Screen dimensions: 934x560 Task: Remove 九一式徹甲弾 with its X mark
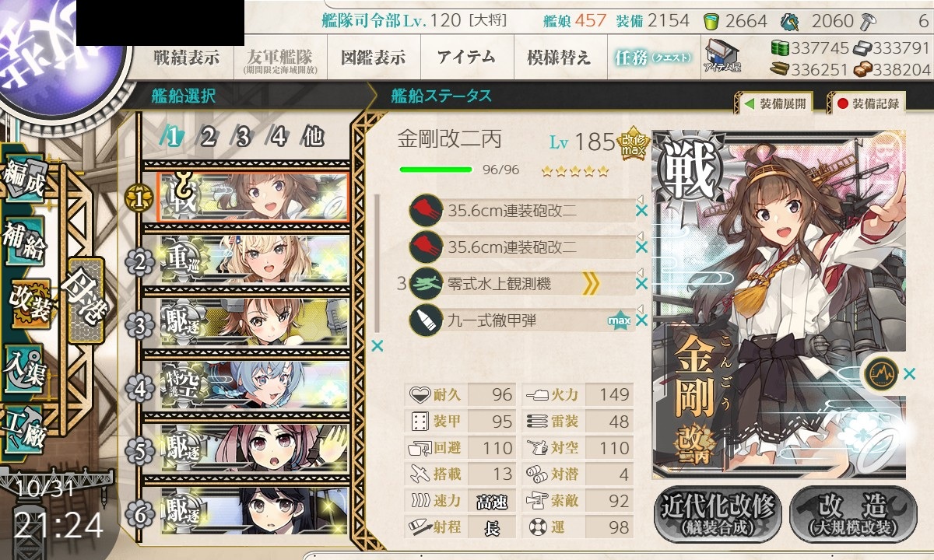point(641,320)
